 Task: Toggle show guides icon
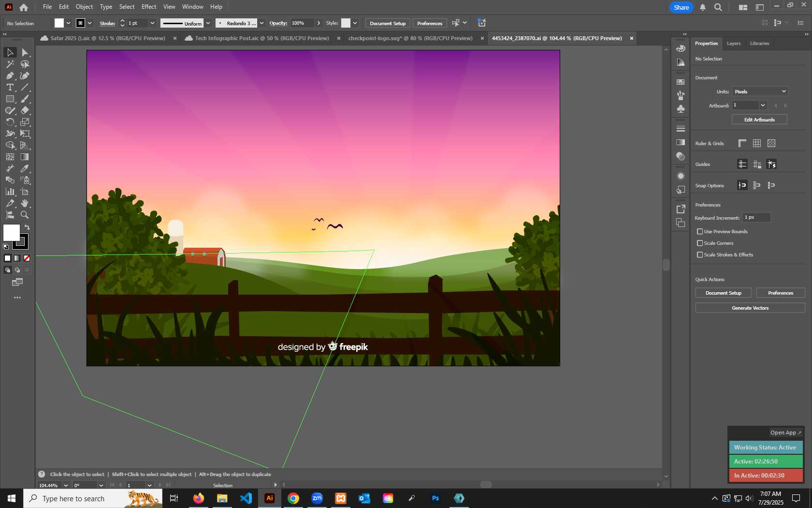tap(742, 164)
